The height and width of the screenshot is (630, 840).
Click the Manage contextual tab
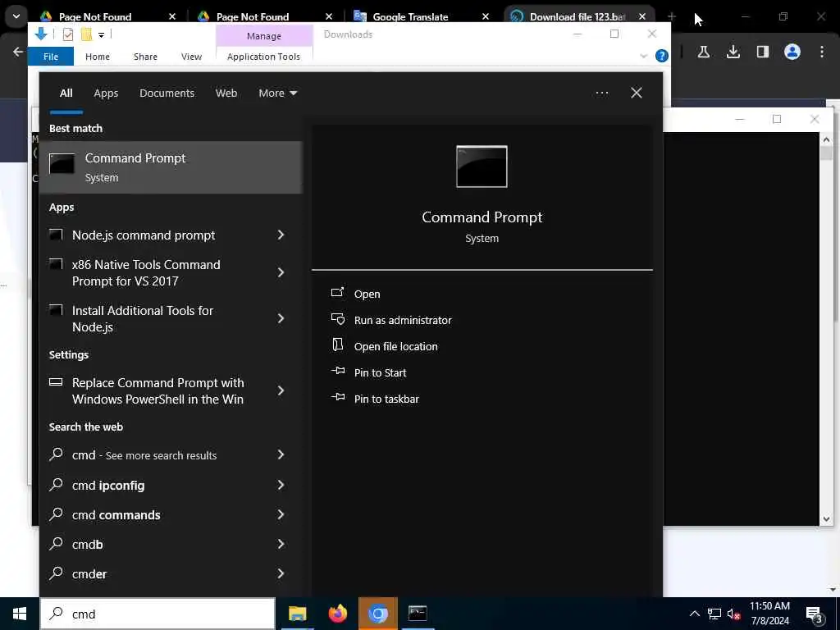pyautogui.click(x=264, y=36)
